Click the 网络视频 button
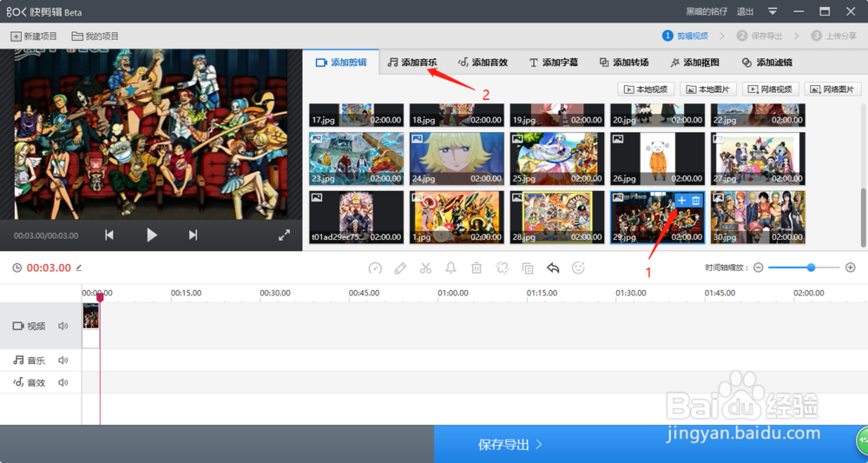Viewport: 868px width, 463px height. (771, 89)
